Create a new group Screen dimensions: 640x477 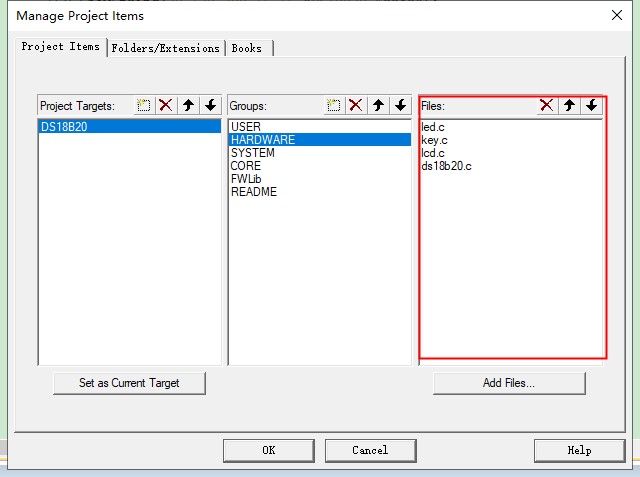(x=334, y=106)
